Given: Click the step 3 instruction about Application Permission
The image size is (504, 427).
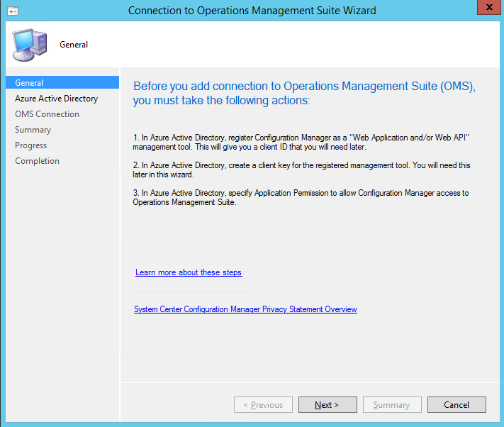Looking at the screenshot, I should pyautogui.click(x=301, y=198).
